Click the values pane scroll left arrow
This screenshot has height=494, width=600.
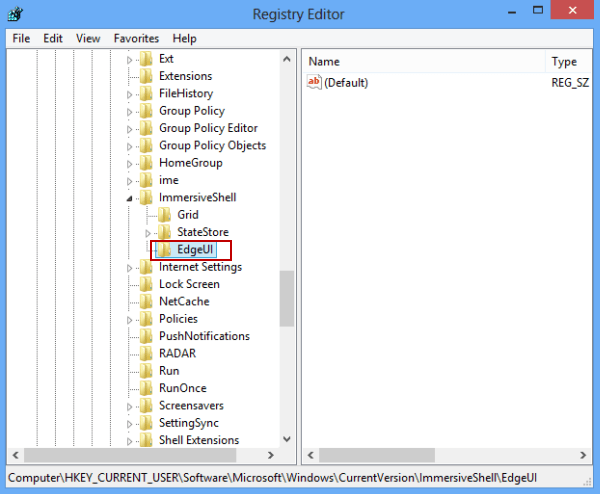311,455
